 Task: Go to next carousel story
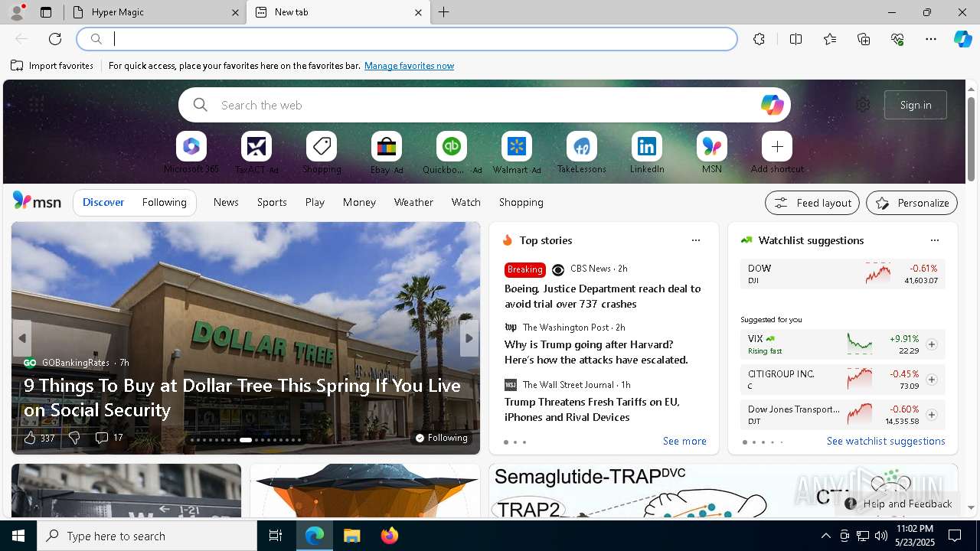tap(469, 338)
